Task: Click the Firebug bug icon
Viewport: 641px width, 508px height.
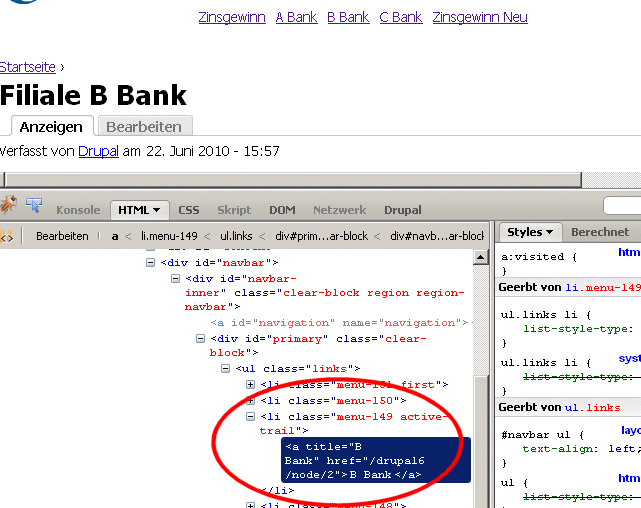Action: (8, 206)
